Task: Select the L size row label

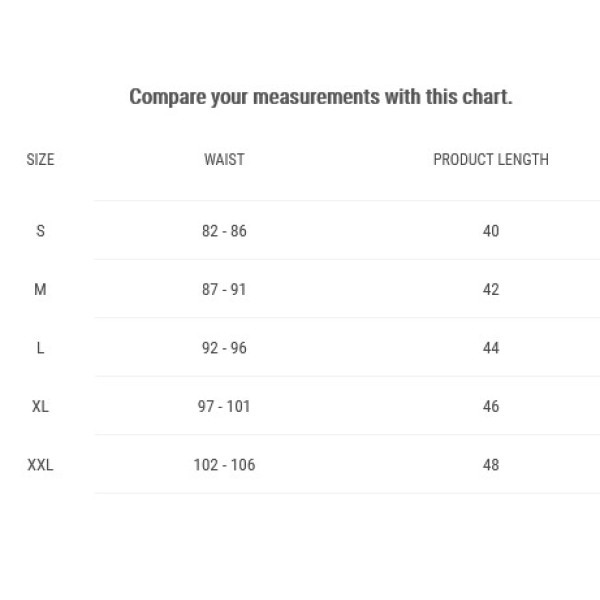Action: (x=40, y=348)
